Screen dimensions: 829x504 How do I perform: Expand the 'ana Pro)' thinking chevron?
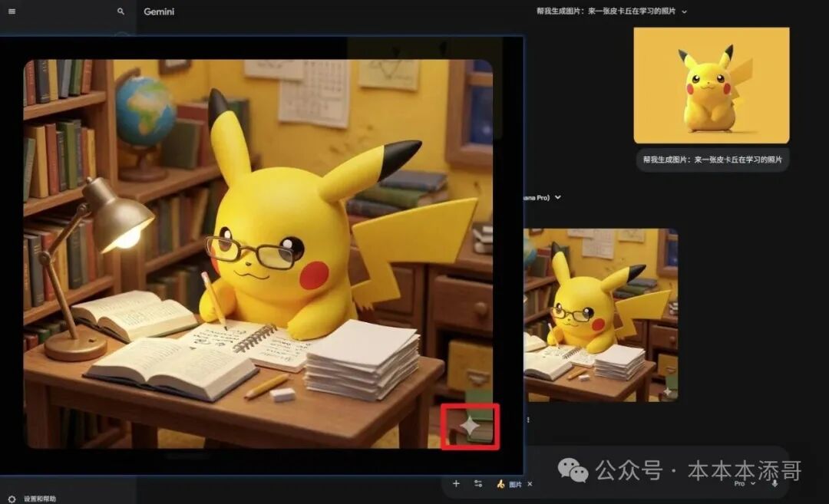tap(558, 197)
